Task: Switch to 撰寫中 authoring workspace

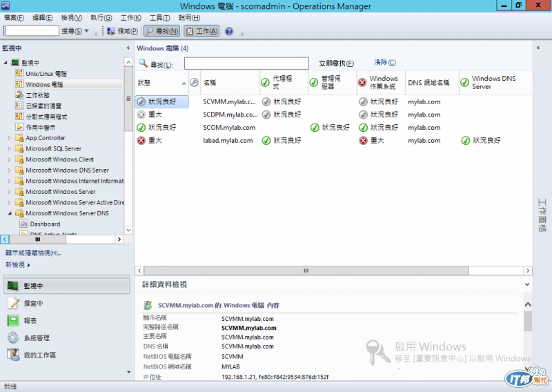Action: point(66,303)
